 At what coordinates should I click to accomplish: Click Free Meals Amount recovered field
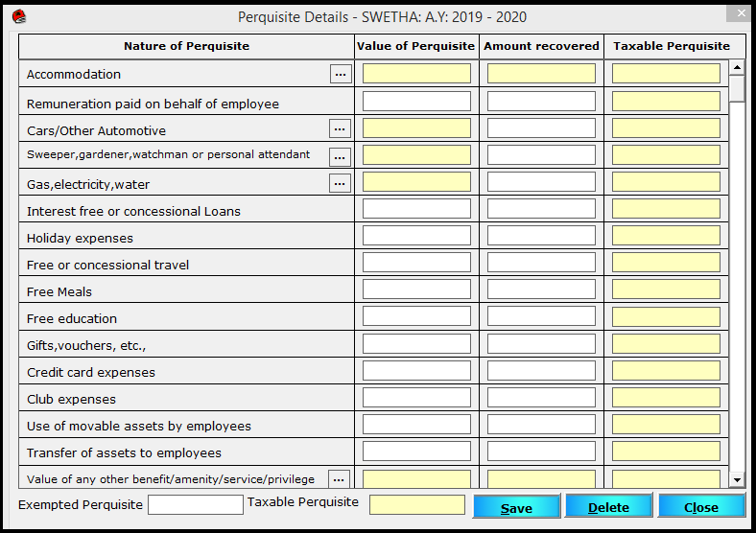(x=541, y=290)
